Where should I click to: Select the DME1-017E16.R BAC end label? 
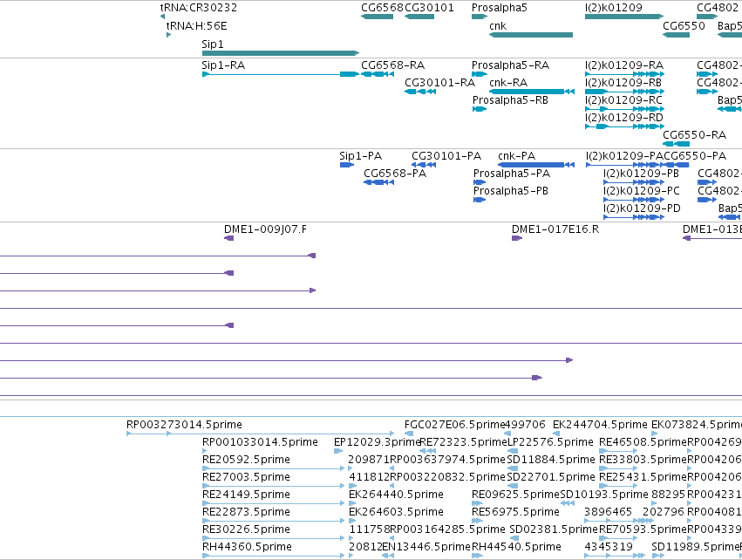coord(555,229)
